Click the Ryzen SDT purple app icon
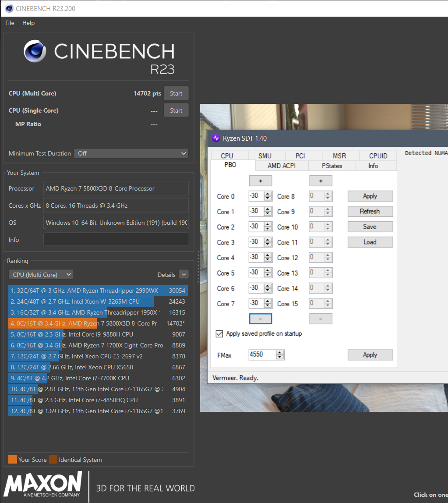Screen dimensions: 448x503 [x=216, y=138]
